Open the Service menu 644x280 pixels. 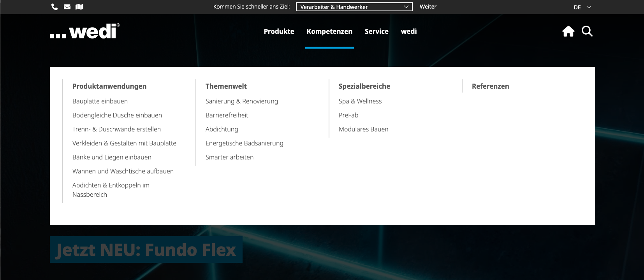pos(377,31)
